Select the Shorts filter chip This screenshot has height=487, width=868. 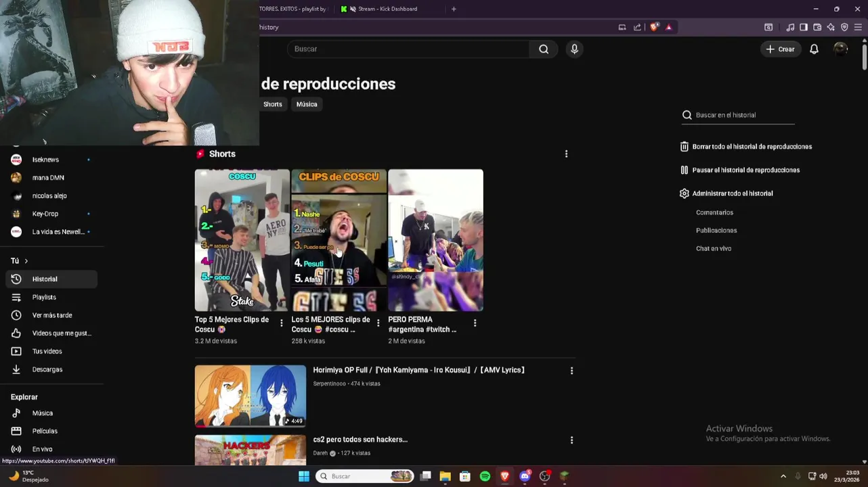pos(273,104)
